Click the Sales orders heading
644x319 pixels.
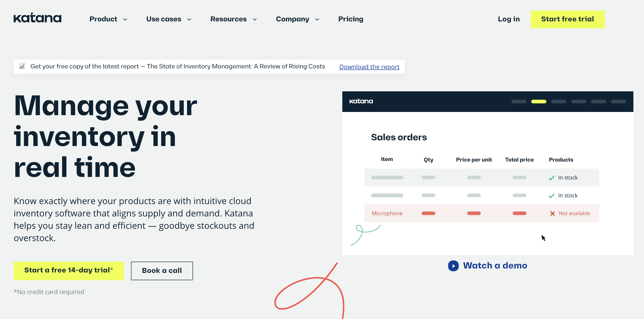[x=399, y=137]
